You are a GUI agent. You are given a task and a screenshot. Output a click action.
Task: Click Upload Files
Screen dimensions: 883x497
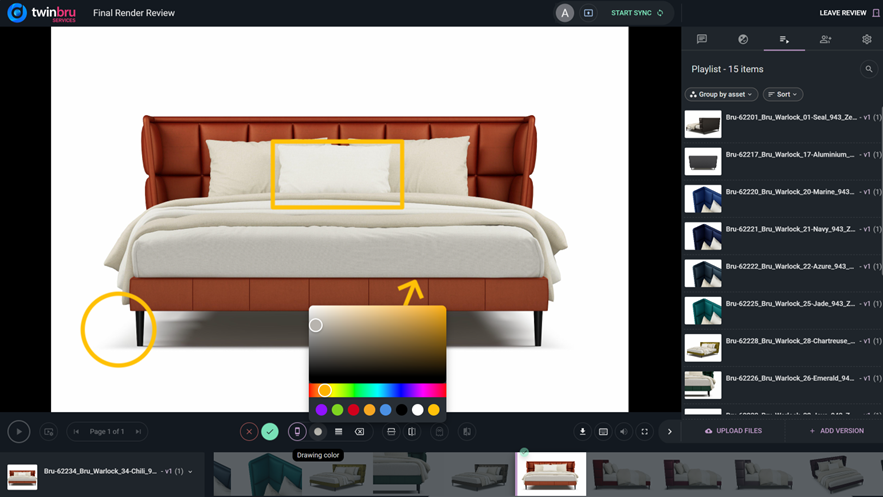(x=733, y=431)
